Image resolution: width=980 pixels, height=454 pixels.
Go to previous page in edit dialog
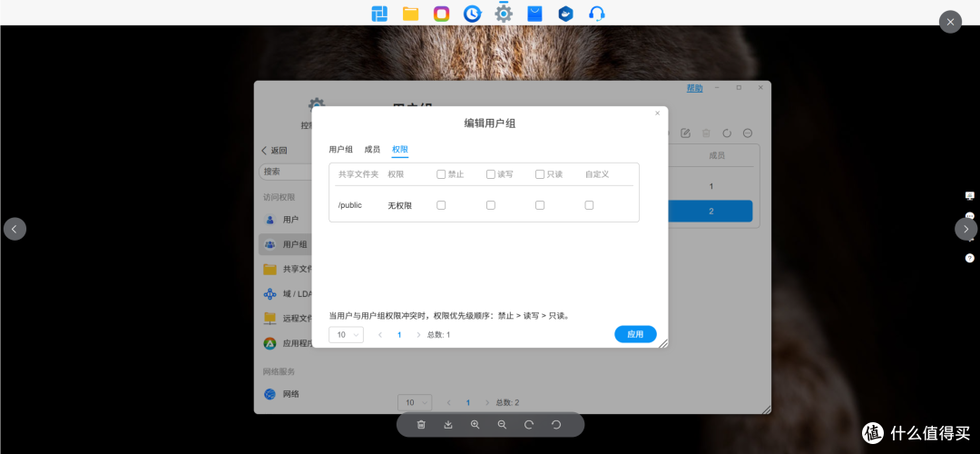380,334
